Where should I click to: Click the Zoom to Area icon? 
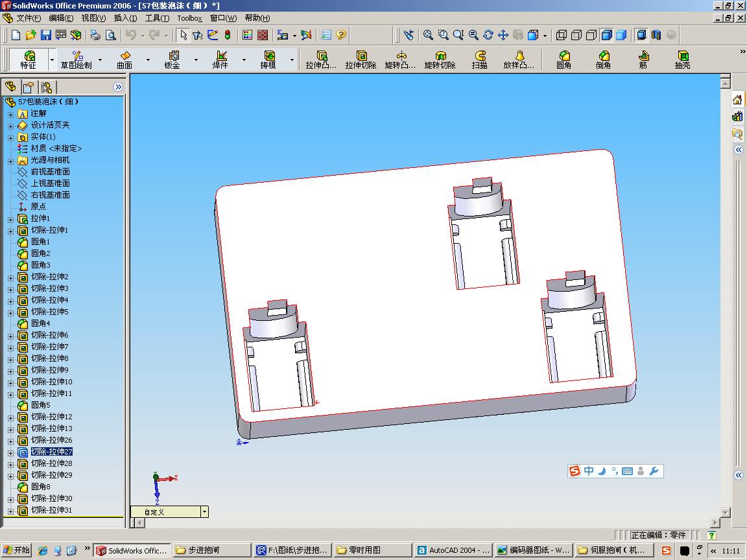(444, 35)
